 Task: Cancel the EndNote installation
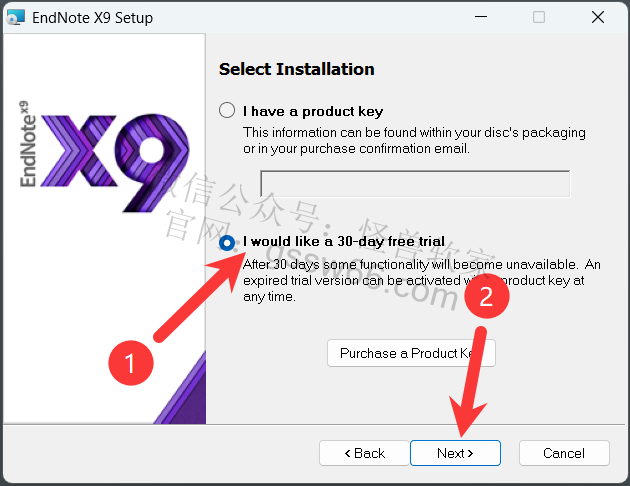click(x=564, y=453)
